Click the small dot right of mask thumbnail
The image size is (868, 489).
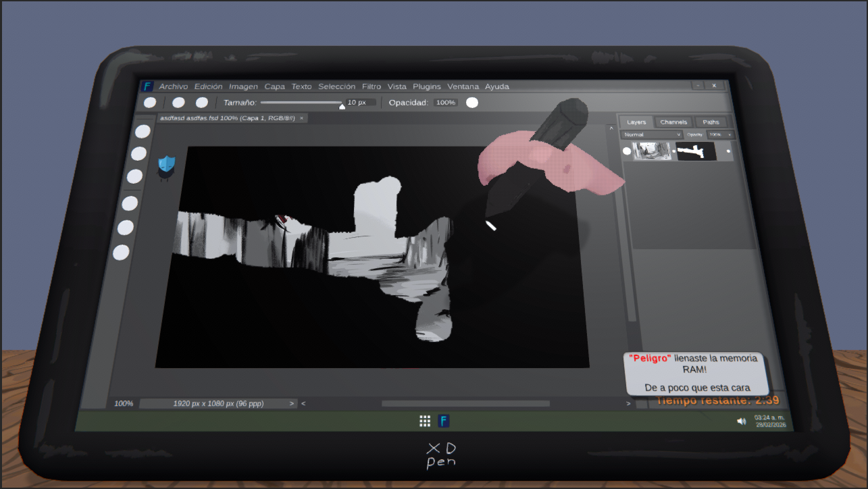pos(728,151)
